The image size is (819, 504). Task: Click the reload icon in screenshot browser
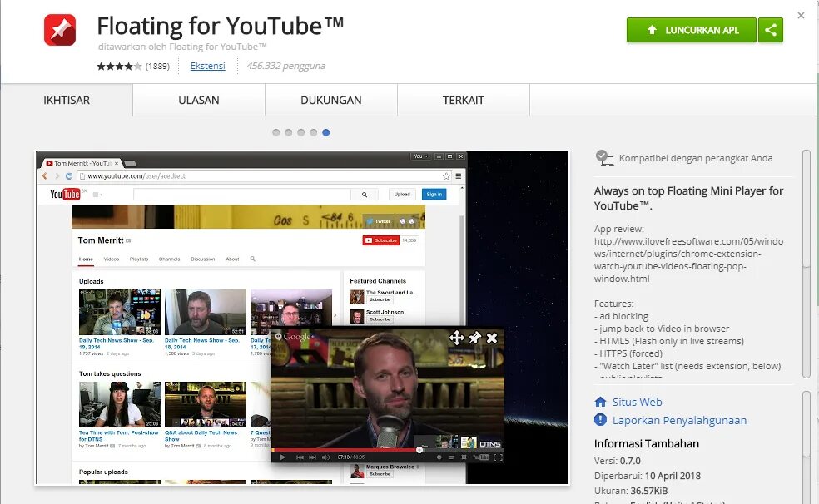point(68,176)
